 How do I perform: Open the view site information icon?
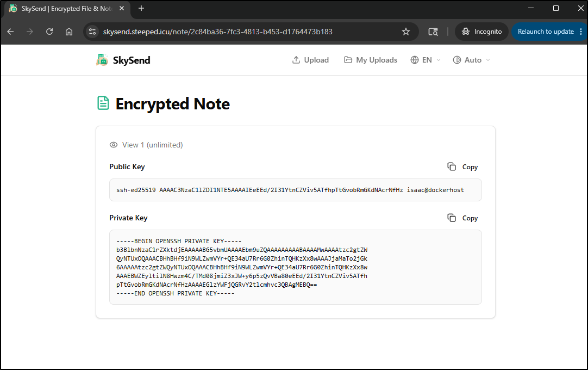coord(92,32)
